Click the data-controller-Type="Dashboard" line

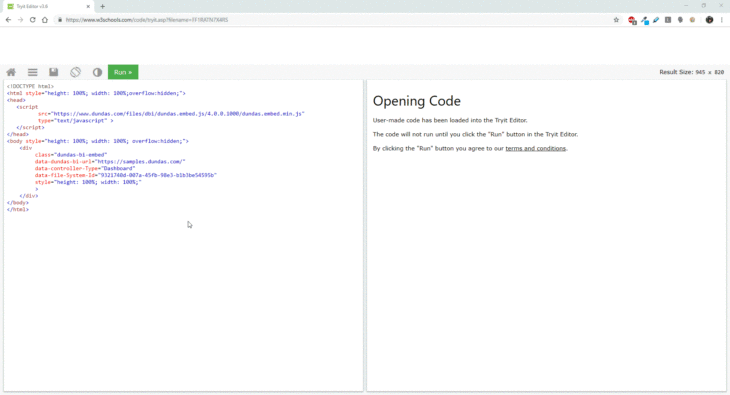[85, 169]
